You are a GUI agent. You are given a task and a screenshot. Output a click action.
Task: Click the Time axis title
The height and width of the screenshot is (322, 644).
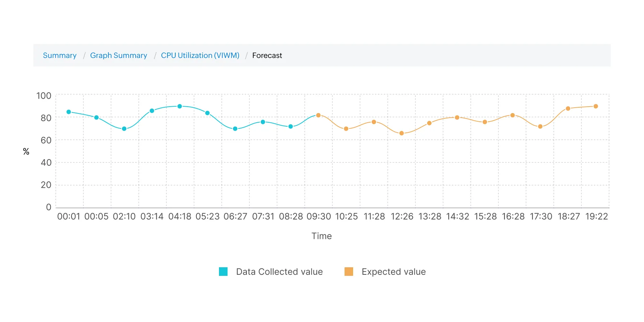click(x=321, y=236)
